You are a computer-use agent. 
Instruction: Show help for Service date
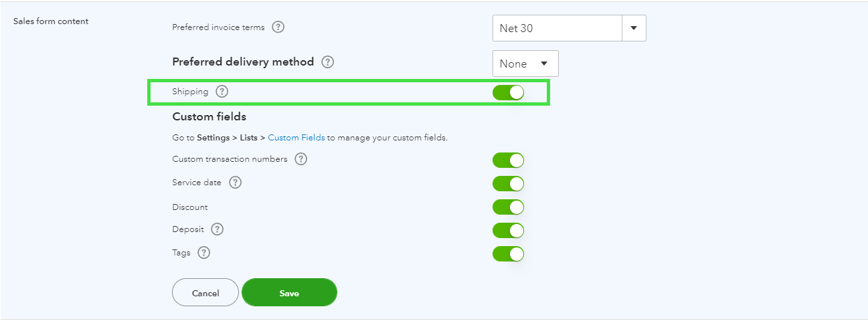(235, 183)
